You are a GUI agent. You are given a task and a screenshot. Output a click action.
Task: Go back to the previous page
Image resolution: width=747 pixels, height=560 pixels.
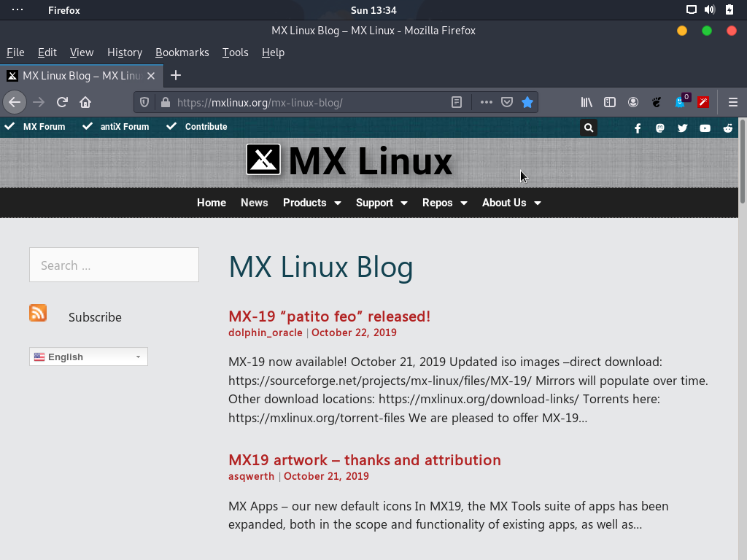click(15, 102)
